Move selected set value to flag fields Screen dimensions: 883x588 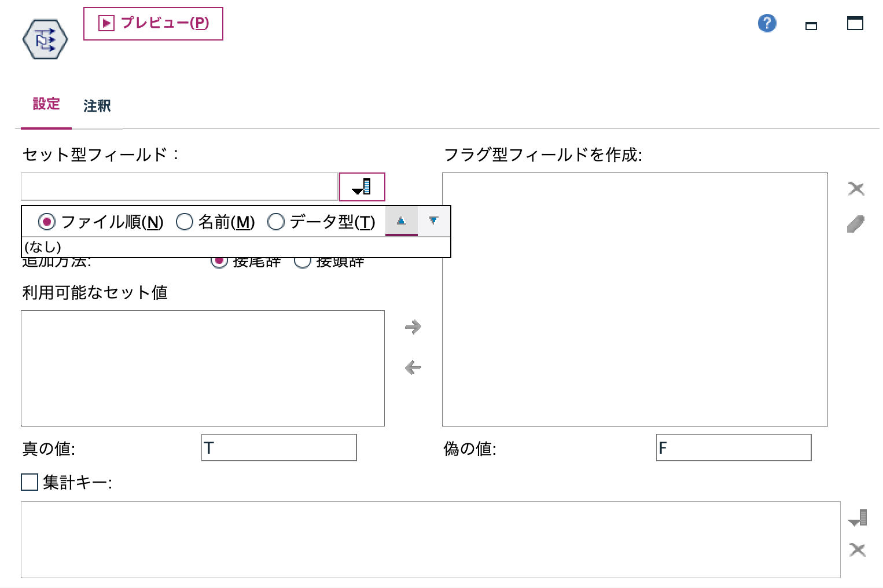point(413,327)
